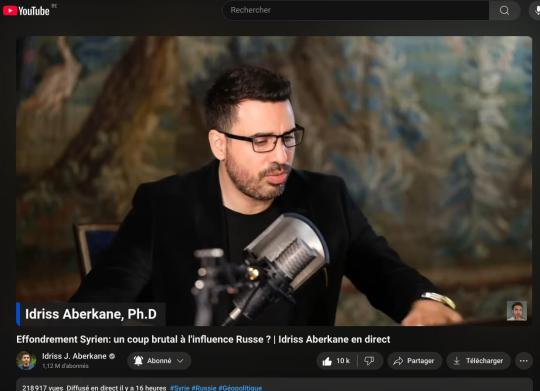This screenshot has height=391, width=540.
Task: Like the video with thumbs up
Action: click(x=336, y=361)
